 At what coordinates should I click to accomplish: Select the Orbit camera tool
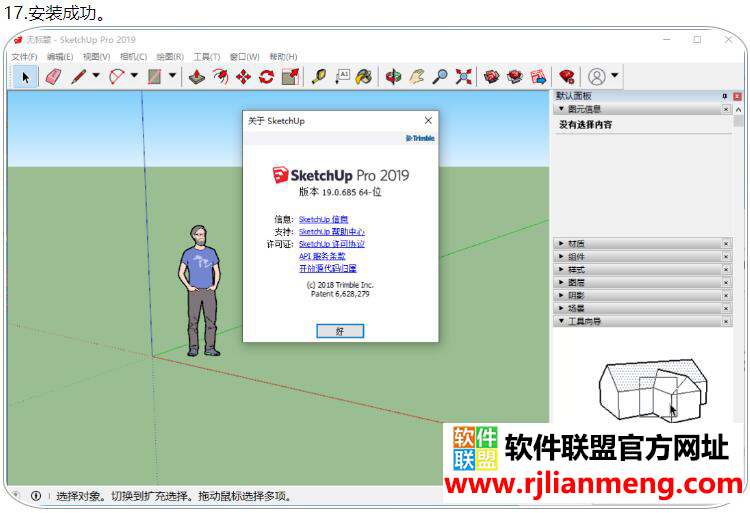[x=394, y=76]
